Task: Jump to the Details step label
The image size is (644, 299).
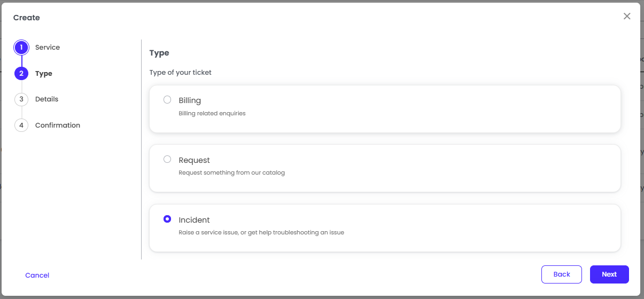Action: click(x=46, y=99)
